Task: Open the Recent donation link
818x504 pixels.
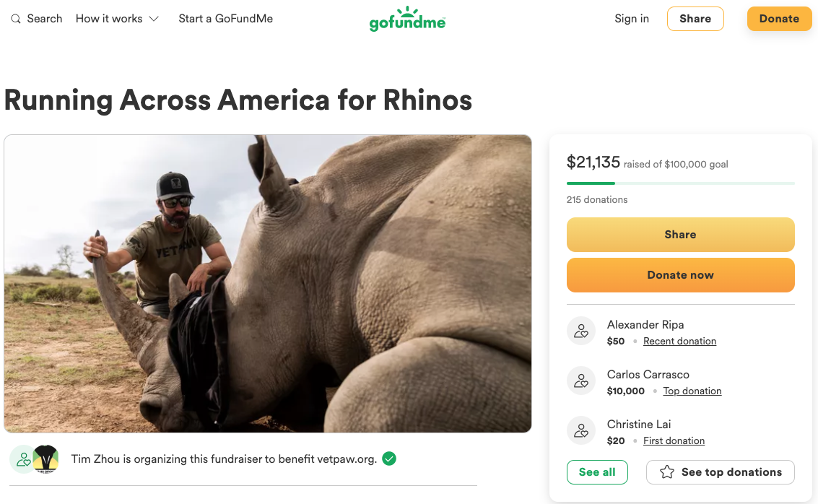Action: (x=679, y=341)
